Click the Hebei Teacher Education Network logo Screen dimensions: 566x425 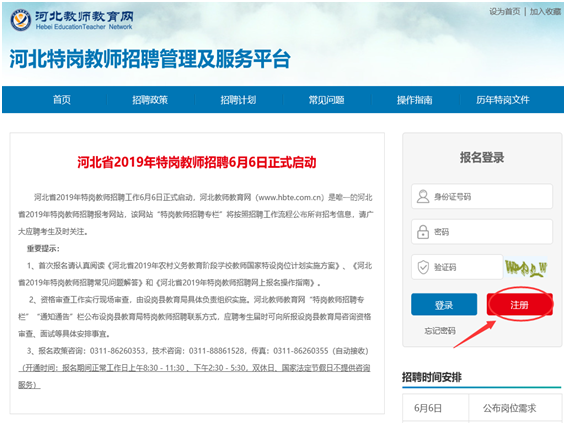click(x=72, y=20)
